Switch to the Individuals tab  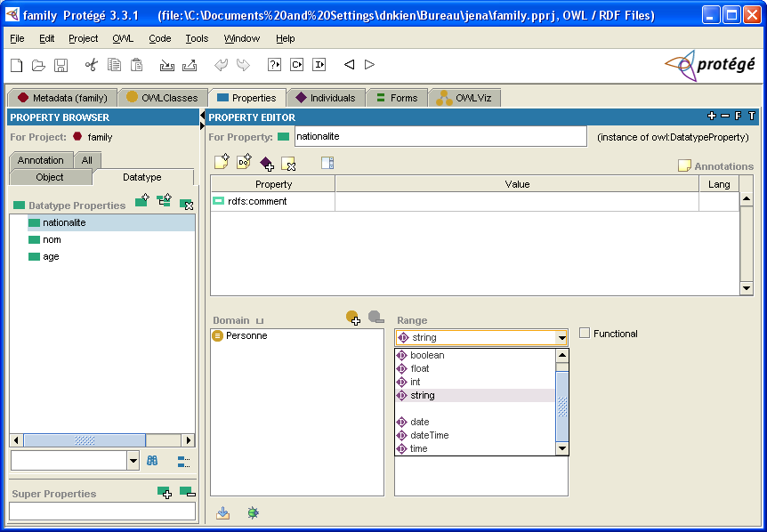click(x=326, y=98)
